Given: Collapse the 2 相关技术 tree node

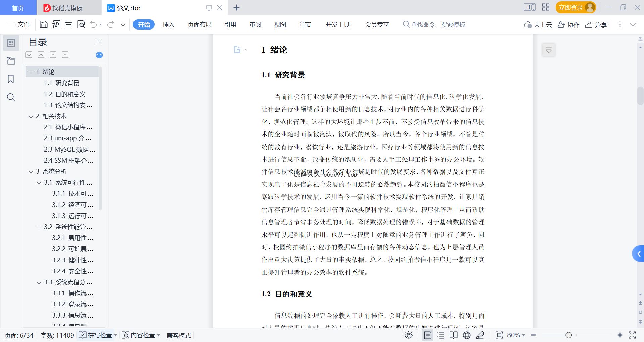Looking at the screenshot, I should click(x=31, y=116).
